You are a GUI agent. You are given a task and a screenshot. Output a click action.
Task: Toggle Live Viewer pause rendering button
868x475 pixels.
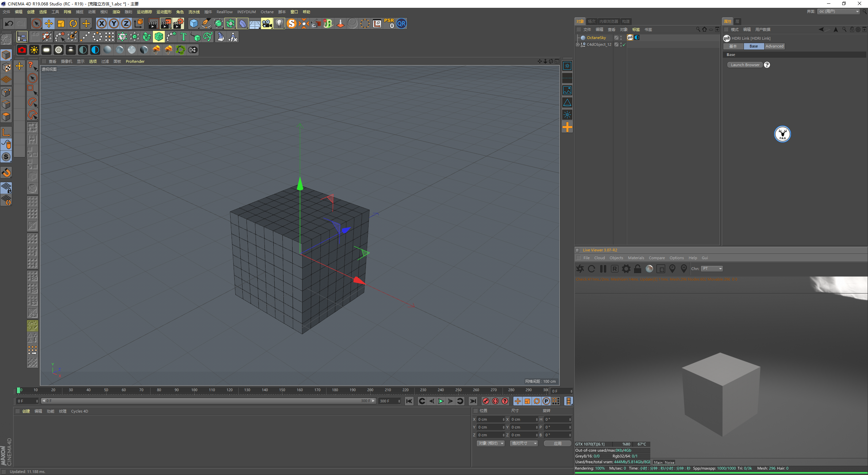(x=603, y=268)
